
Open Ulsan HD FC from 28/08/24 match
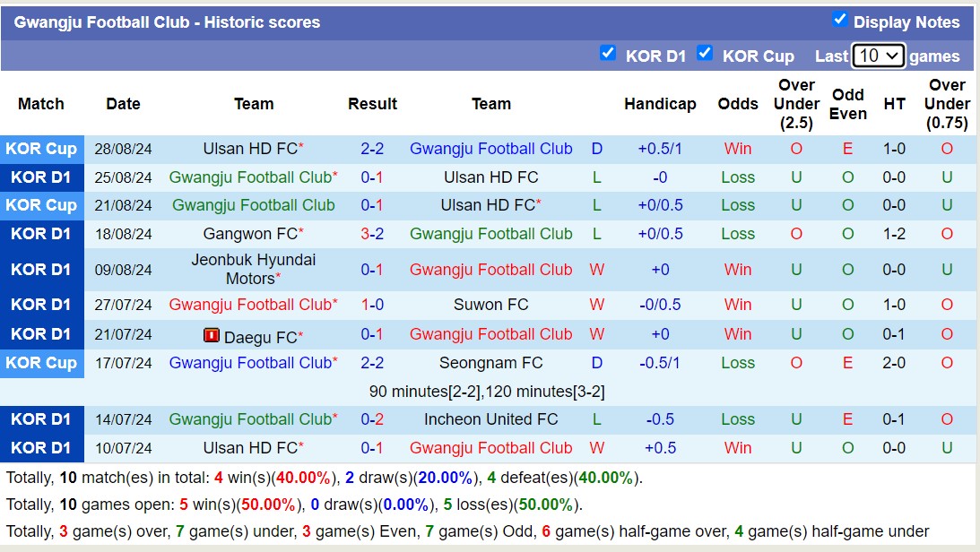[x=250, y=149]
